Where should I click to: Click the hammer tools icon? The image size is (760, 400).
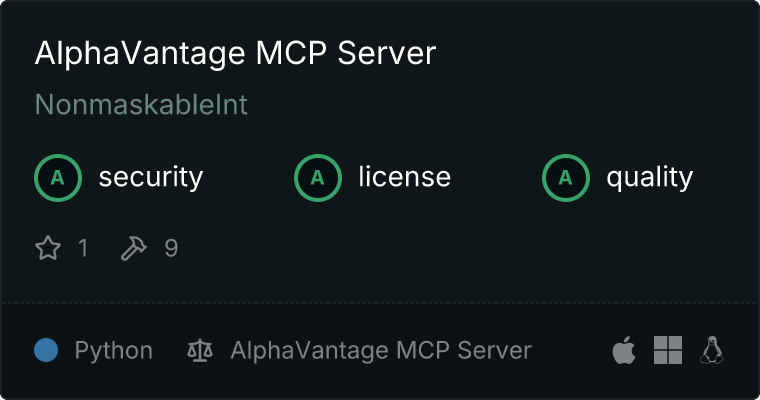(133, 248)
